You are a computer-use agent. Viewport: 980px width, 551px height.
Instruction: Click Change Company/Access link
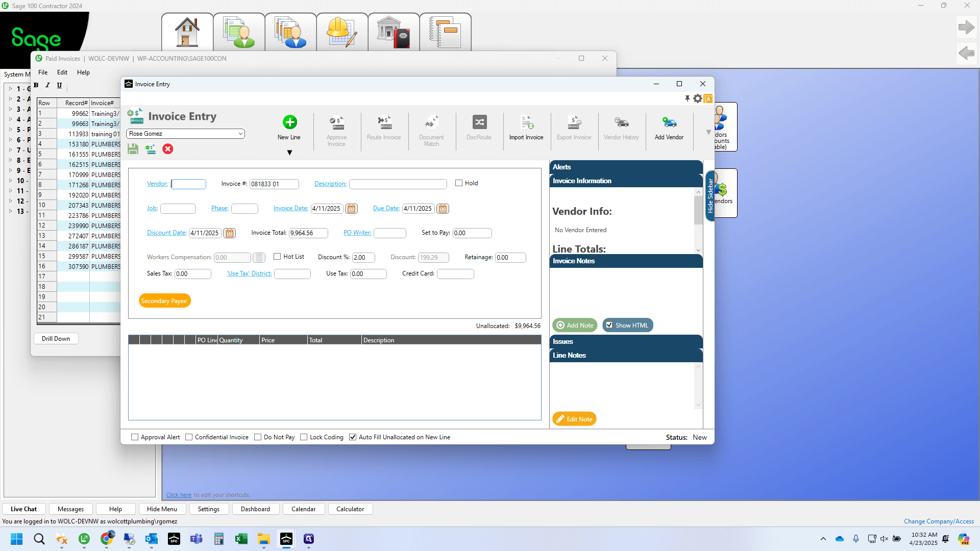coord(939,521)
